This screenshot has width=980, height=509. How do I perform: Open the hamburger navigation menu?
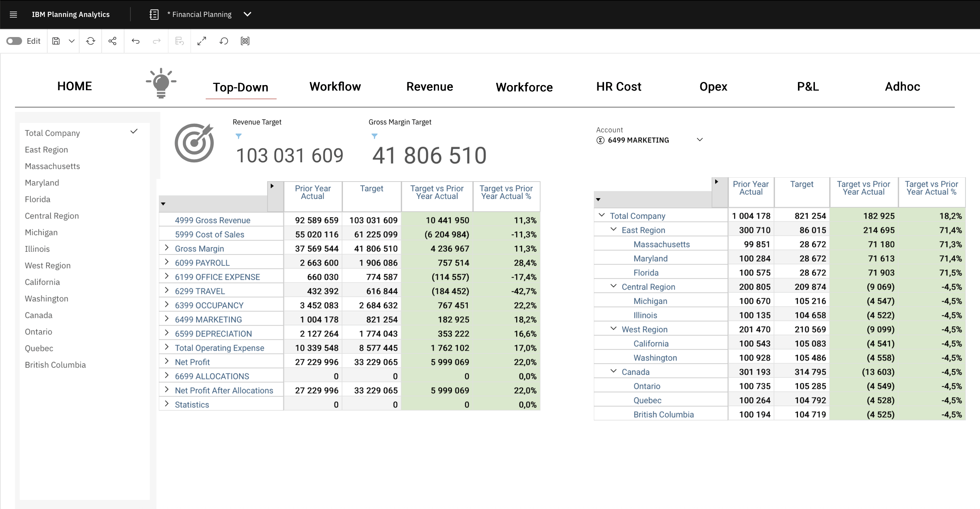point(13,15)
